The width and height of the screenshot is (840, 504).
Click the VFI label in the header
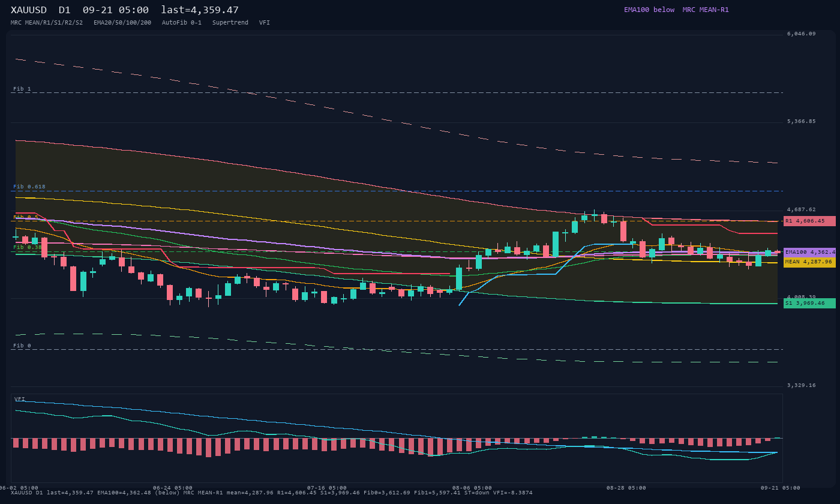click(265, 23)
